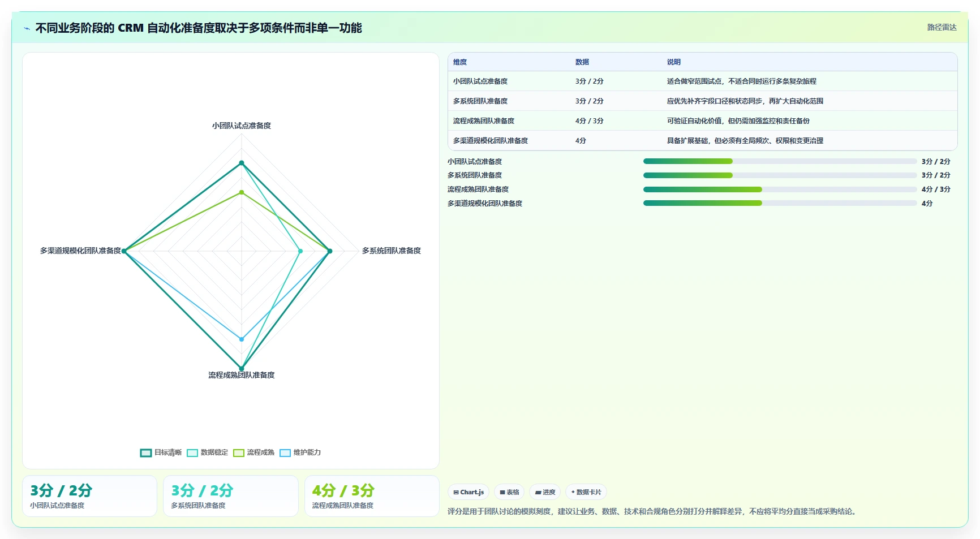
Task: Toggle the 数据稳定 legend series
Action: tap(208, 452)
